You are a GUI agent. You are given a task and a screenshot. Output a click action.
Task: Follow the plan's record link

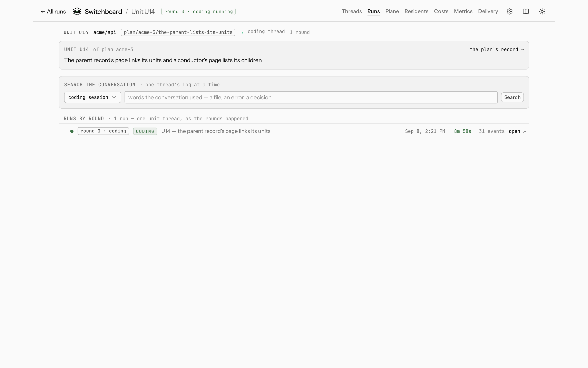tap(496, 50)
